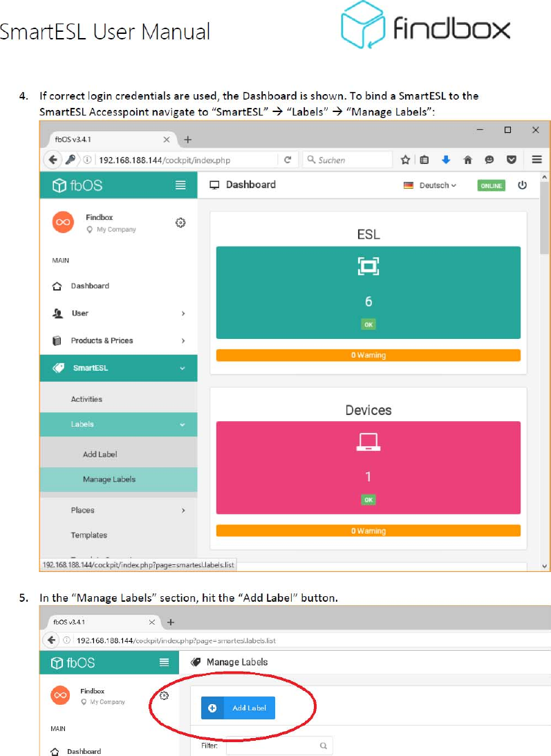Click the browser home icon
Image resolution: width=551 pixels, height=756 pixels.
(467, 160)
